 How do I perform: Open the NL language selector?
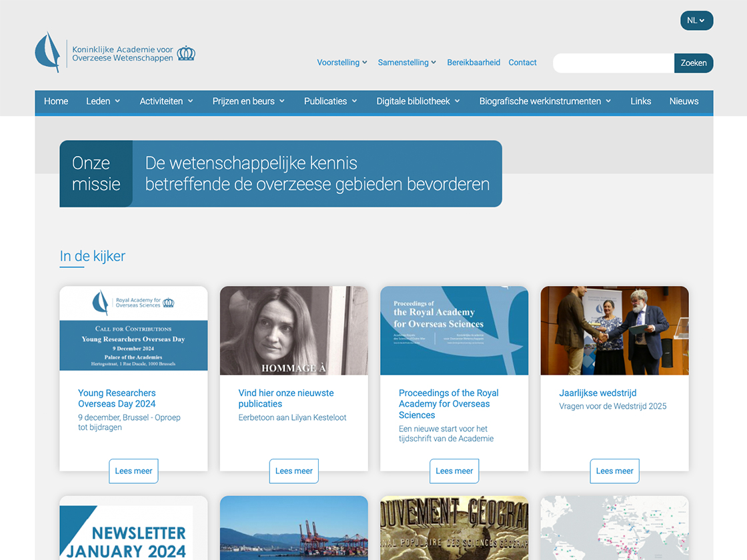click(x=696, y=20)
